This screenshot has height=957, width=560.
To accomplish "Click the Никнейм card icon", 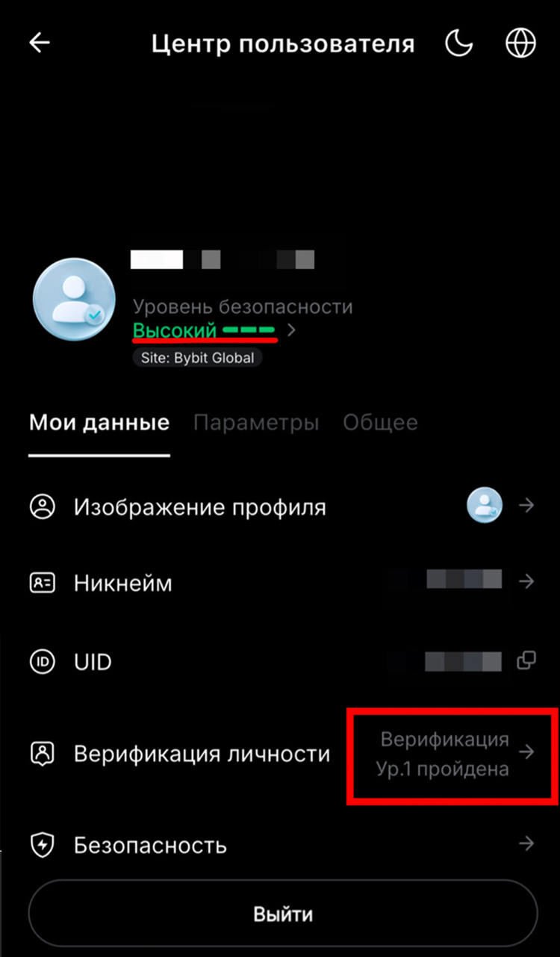I will click(43, 583).
